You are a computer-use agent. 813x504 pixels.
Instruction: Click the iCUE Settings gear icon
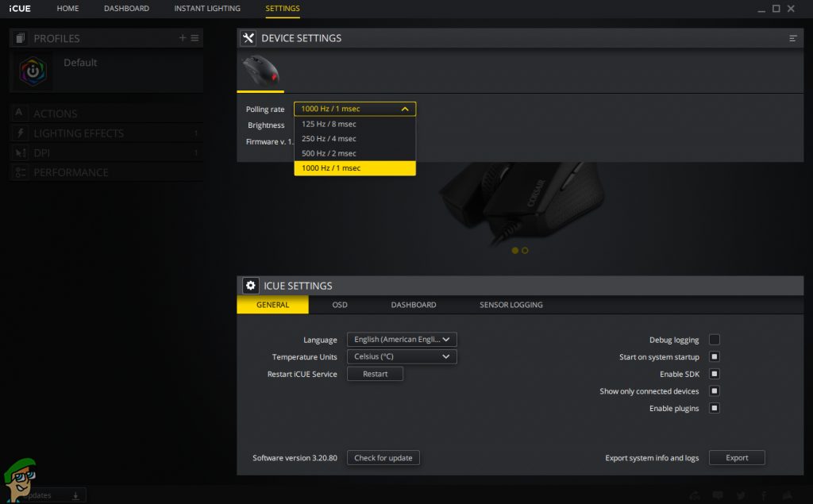251,286
